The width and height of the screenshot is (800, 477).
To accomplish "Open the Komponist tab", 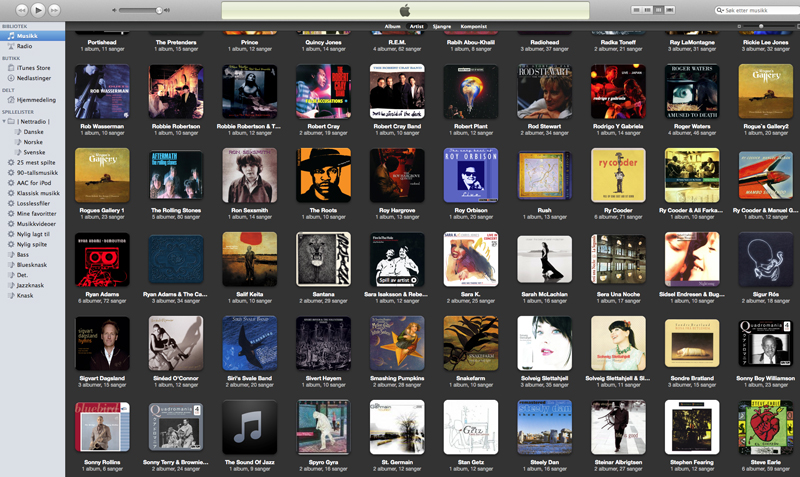I will (x=473, y=27).
